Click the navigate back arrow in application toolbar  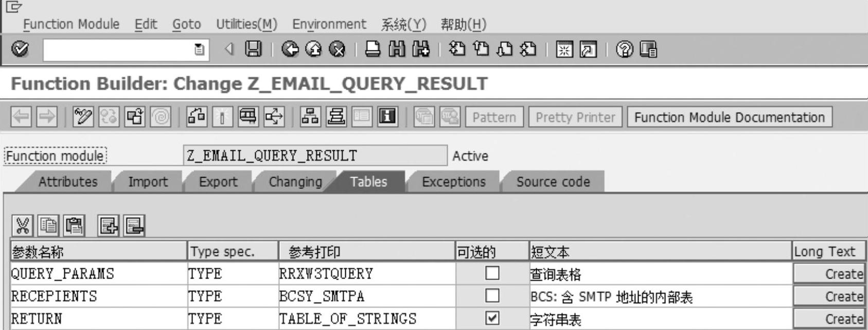point(21,117)
